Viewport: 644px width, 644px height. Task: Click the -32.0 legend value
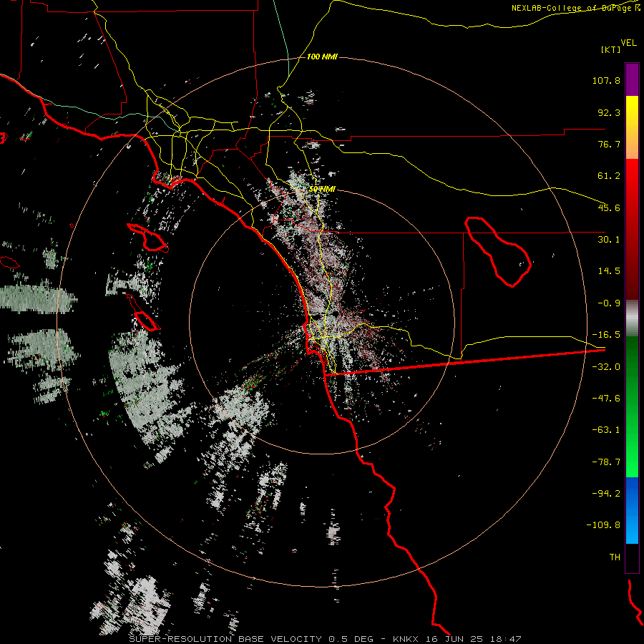click(606, 367)
